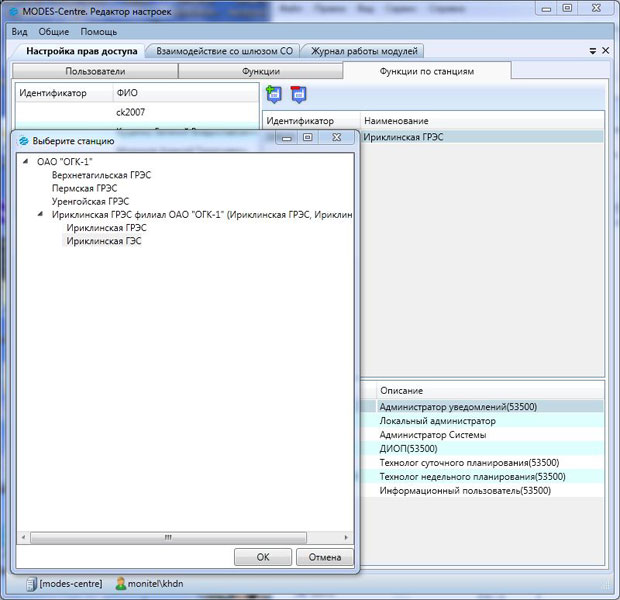Open the tab list dropdown arrow icon

(593, 51)
